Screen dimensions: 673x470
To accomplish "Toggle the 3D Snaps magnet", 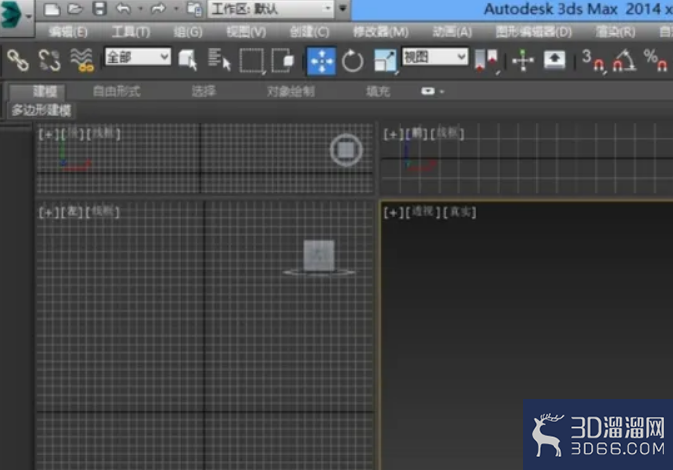I will click(x=594, y=61).
